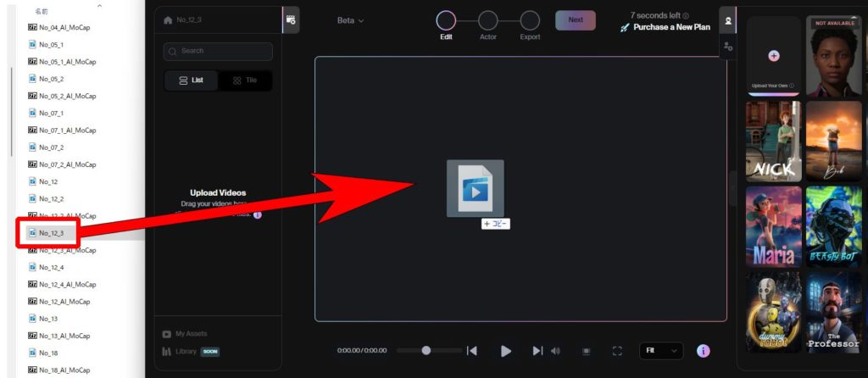This screenshot has width=868, height=378.
Task: Switch to Tile view
Action: coord(245,81)
